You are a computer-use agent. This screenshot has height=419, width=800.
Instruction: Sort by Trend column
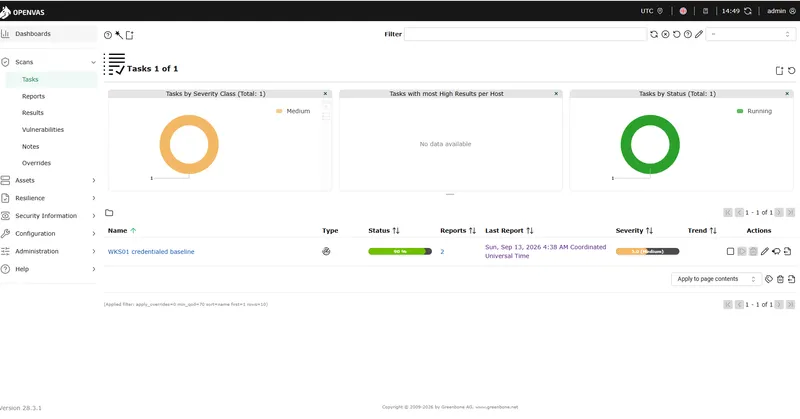[x=702, y=231]
